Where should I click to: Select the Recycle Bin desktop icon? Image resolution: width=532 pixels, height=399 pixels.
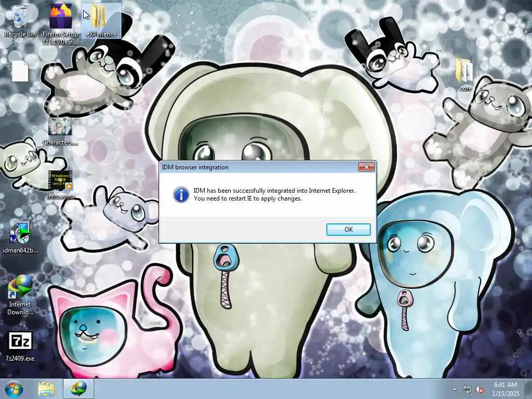20,21
